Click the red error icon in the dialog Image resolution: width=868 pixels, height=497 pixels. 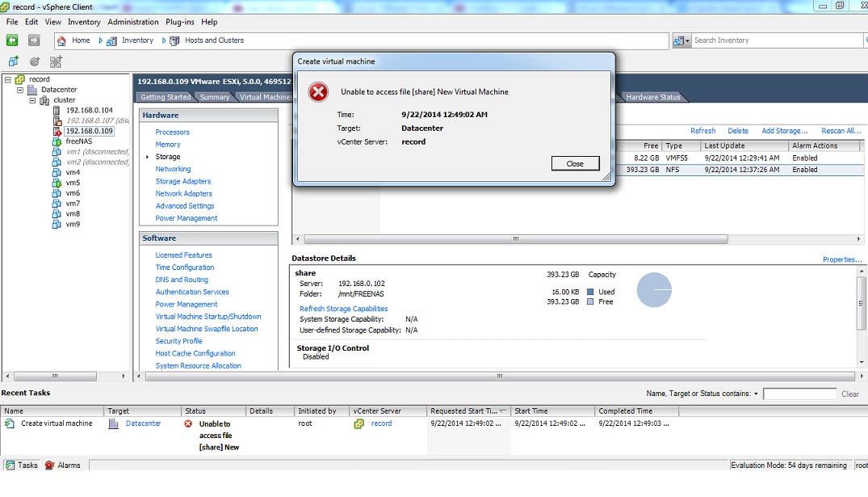[318, 92]
